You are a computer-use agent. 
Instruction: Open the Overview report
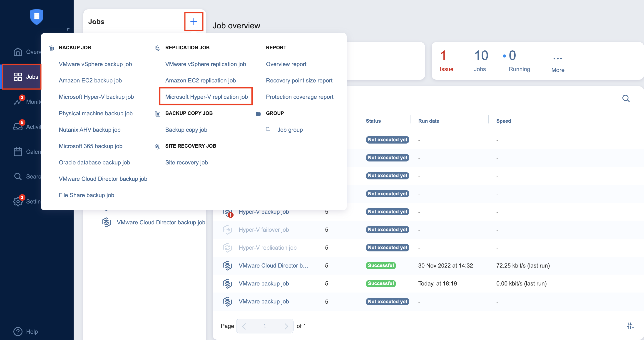286,64
